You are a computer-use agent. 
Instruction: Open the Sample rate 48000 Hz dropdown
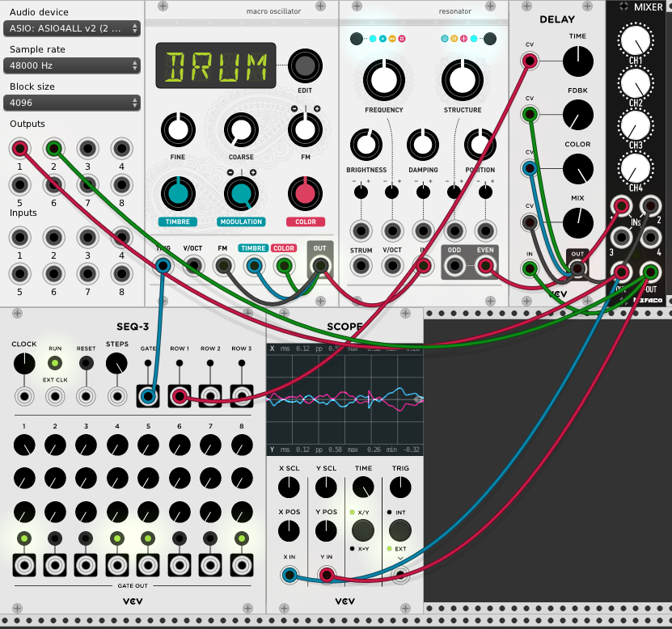(x=72, y=65)
